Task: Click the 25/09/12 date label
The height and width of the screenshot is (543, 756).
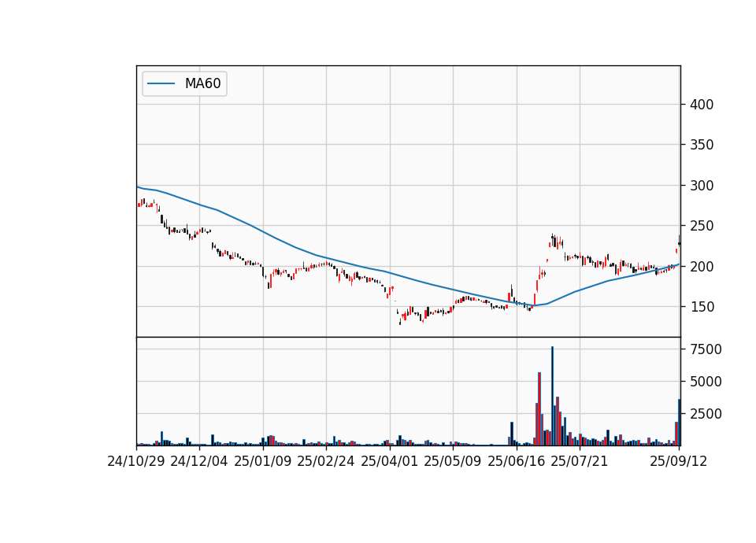Action: (679, 461)
